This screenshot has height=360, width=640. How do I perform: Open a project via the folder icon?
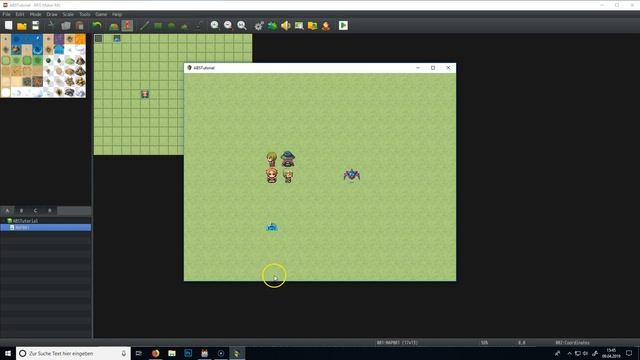(x=22, y=25)
